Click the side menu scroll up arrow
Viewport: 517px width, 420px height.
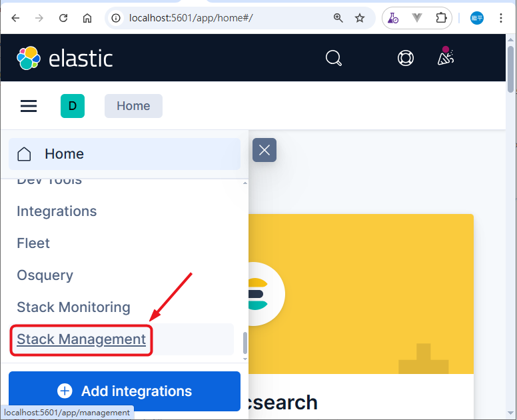tap(245, 183)
